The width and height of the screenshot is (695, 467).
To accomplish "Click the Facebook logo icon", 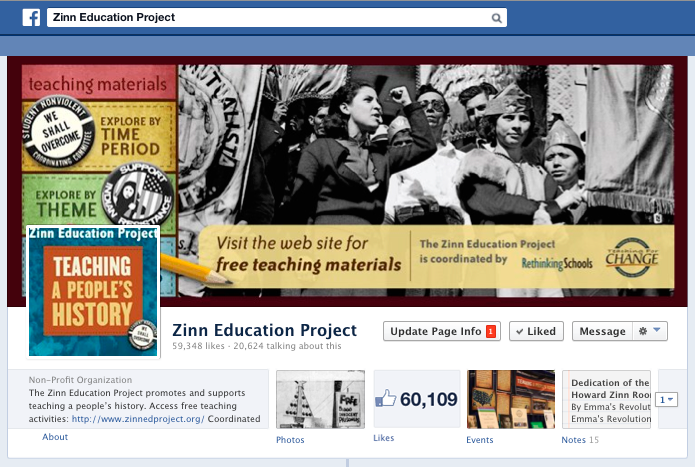I will [31, 18].
